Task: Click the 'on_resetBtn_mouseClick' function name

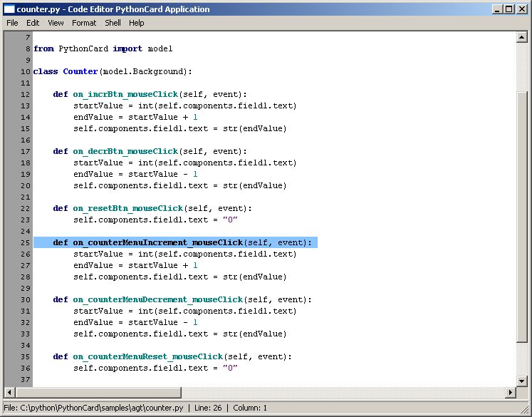Action: click(x=128, y=208)
